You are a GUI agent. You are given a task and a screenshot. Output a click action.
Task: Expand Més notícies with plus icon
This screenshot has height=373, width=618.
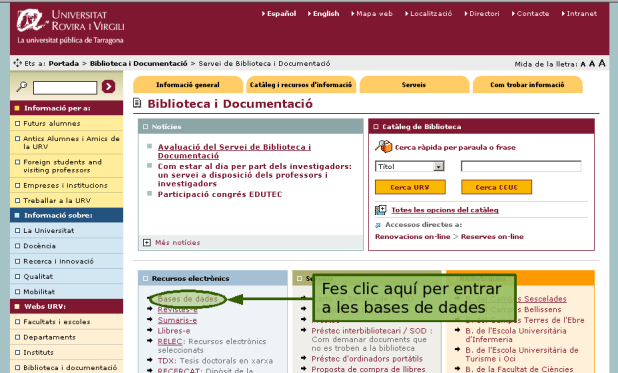(x=147, y=242)
